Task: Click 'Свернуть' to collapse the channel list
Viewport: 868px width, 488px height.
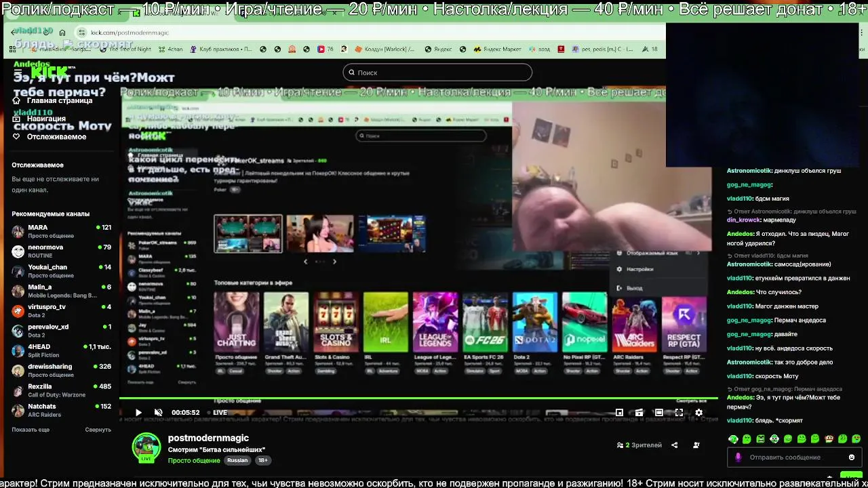Action: (98, 430)
